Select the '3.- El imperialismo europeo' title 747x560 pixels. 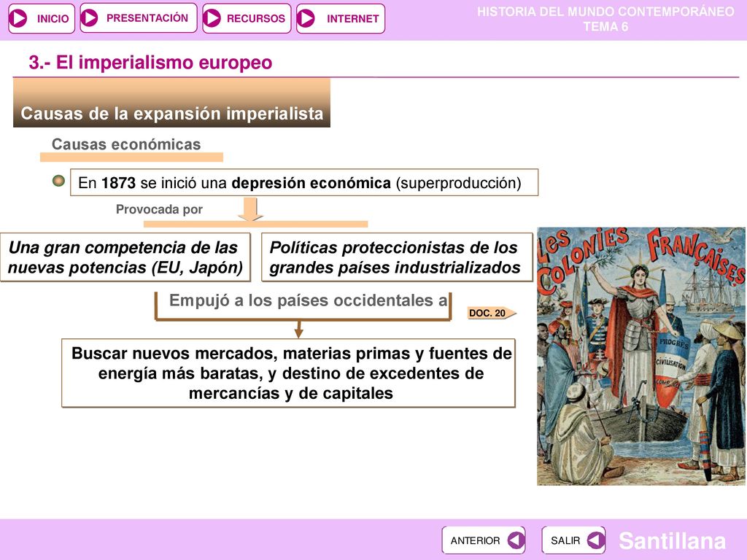pos(150,63)
